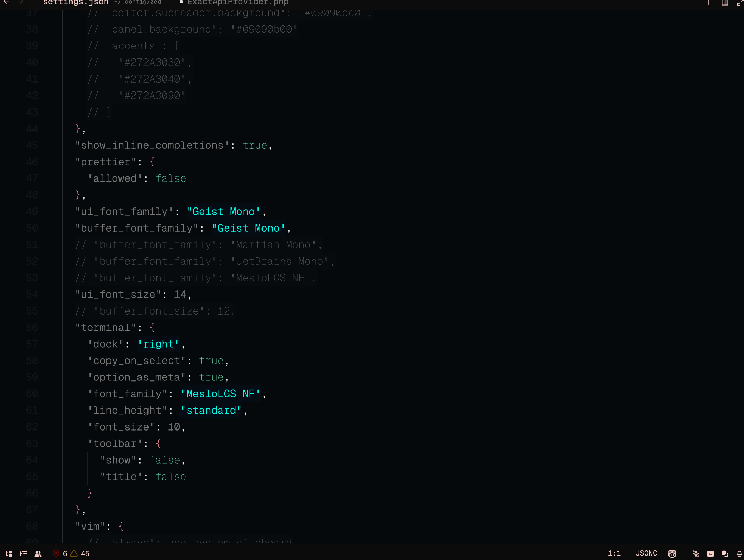The width and height of the screenshot is (744, 560).
Task: Click the "right" dock value
Action: 159,344
